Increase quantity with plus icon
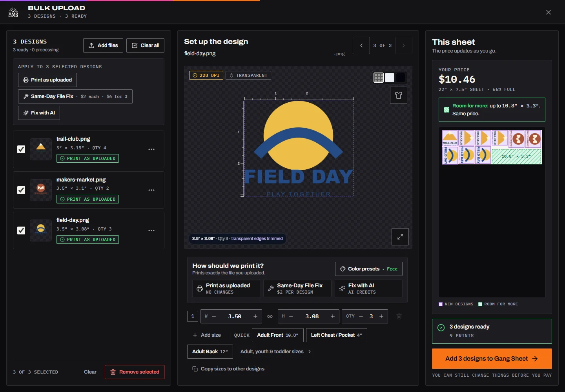The width and height of the screenshot is (565, 392). pos(381,316)
